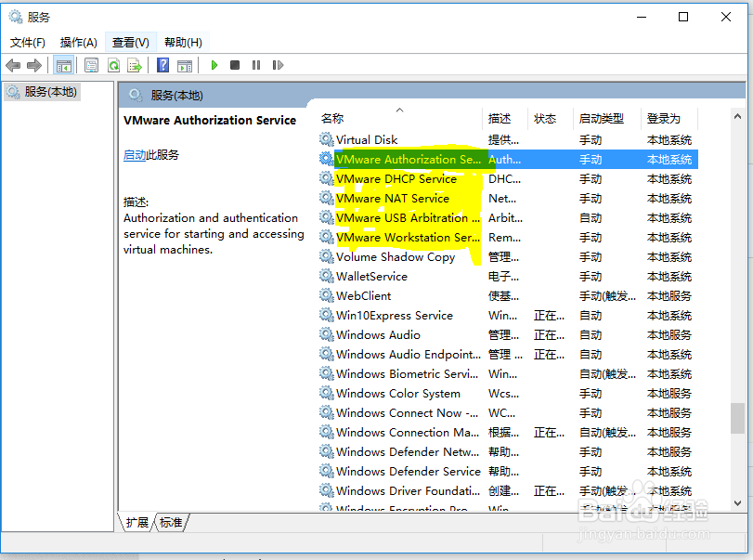The width and height of the screenshot is (753, 560).
Task: Start service with green play icon
Action: [x=214, y=65]
